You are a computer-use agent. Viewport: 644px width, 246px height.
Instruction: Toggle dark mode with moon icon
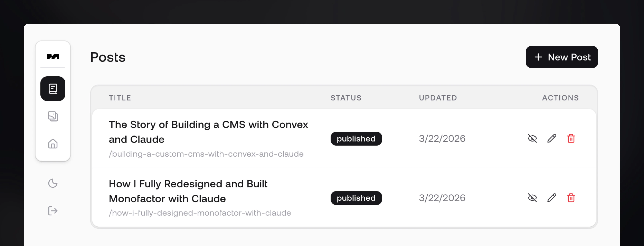(53, 183)
